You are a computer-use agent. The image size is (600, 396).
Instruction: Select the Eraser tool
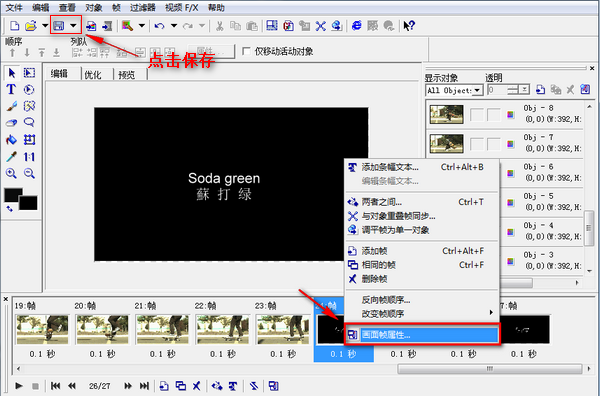pos(11,123)
